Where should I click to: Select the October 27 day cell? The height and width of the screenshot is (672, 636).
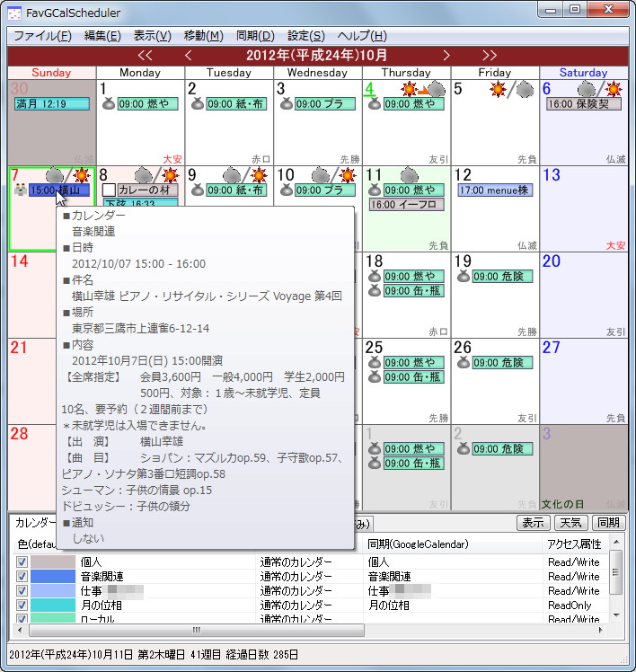tap(584, 382)
